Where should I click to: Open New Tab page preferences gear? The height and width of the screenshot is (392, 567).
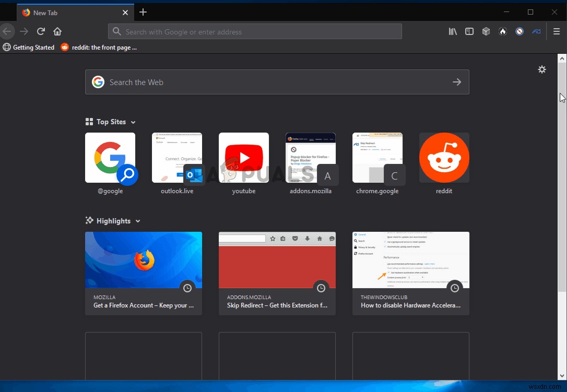(542, 69)
